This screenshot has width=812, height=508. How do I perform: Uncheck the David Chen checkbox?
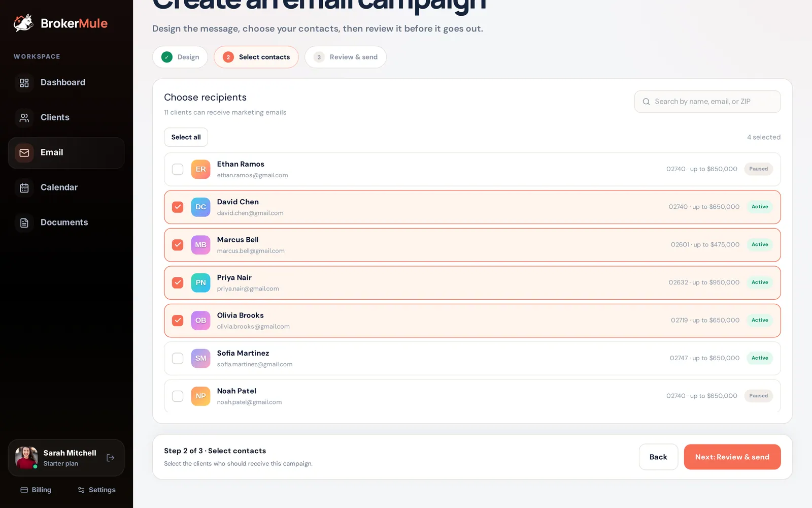click(x=178, y=207)
